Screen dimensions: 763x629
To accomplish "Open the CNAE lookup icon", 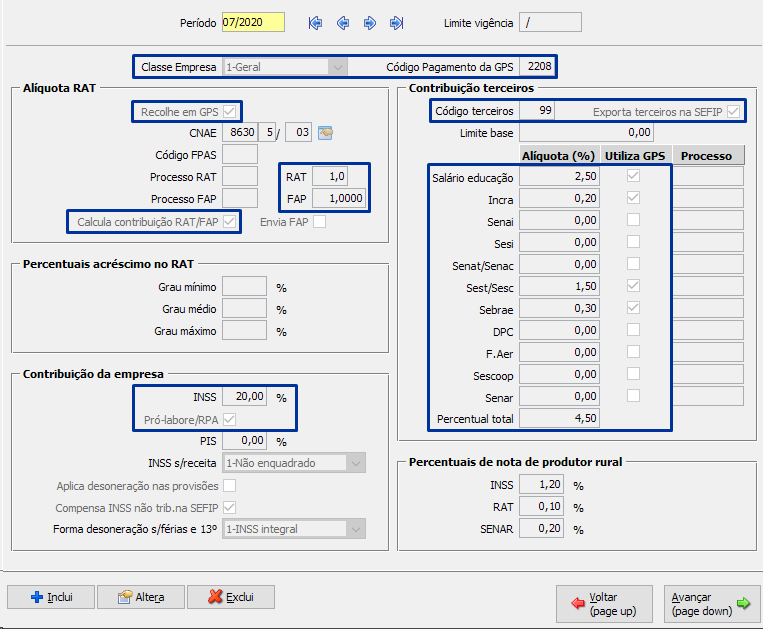I will pyautogui.click(x=325, y=132).
